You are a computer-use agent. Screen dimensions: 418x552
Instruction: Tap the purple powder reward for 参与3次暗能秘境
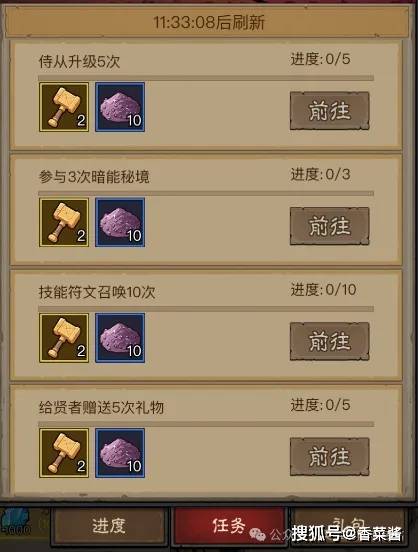(x=120, y=222)
